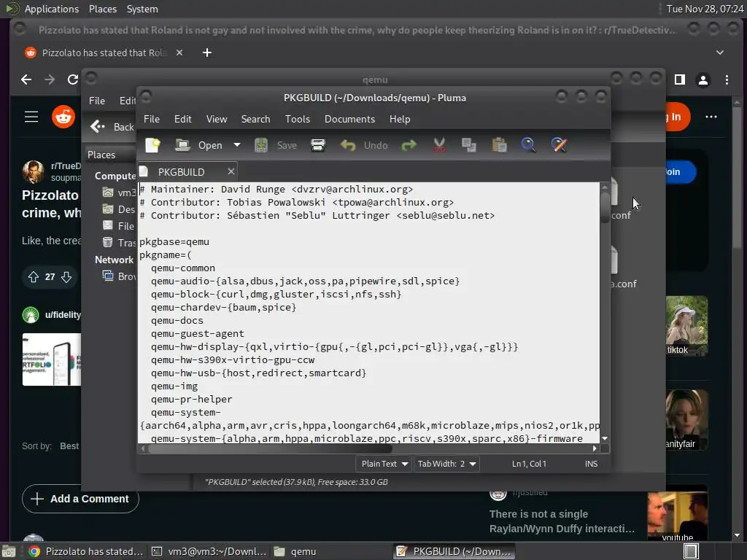Image resolution: width=747 pixels, height=560 pixels.
Task: Click the Find and Replace icon
Action: pos(560,145)
